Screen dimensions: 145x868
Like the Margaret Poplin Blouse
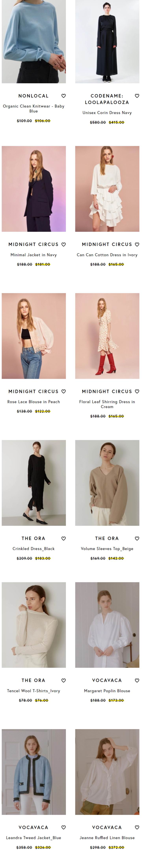click(x=137, y=680)
